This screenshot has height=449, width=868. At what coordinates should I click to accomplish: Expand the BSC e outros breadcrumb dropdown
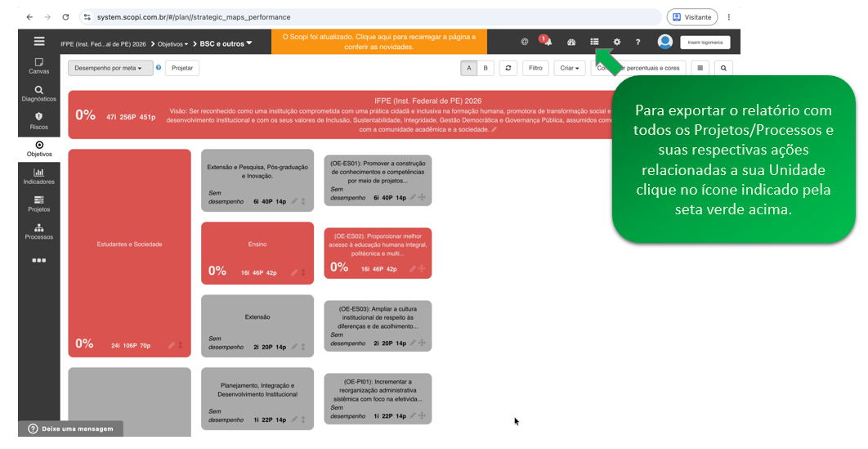click(226, 43)
